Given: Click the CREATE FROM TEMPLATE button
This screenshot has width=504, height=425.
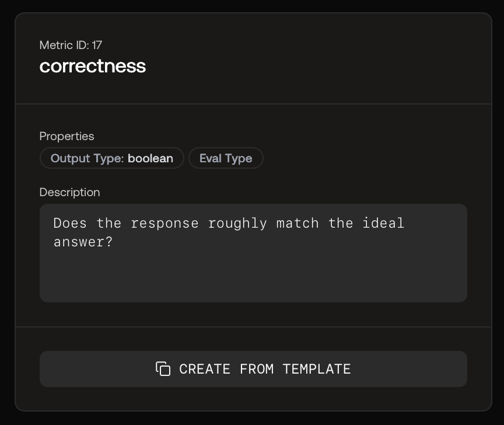Looking at the screenshot, I should [253, 369].
